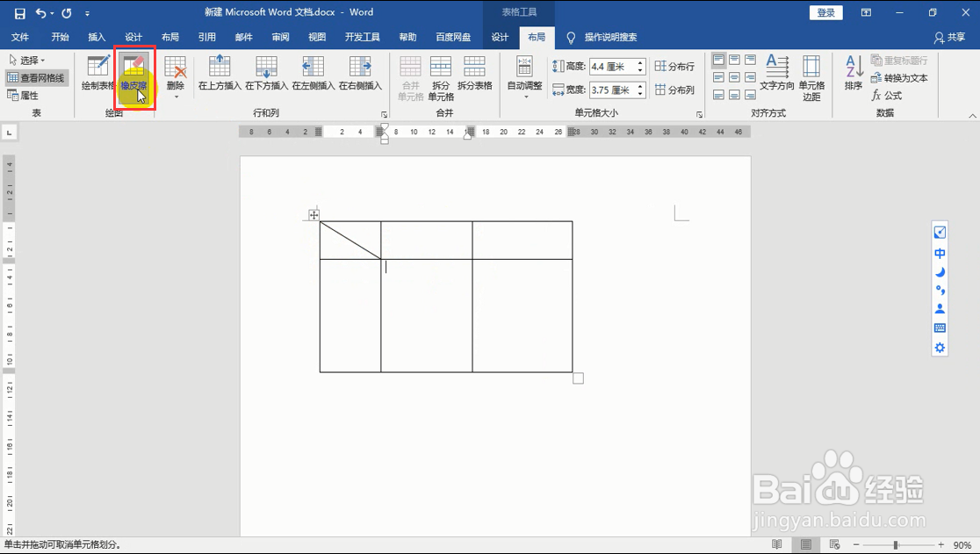The height and width of the screenshot is (554, 980).
Task: Select the align top left option
Action: click(718, 60)
